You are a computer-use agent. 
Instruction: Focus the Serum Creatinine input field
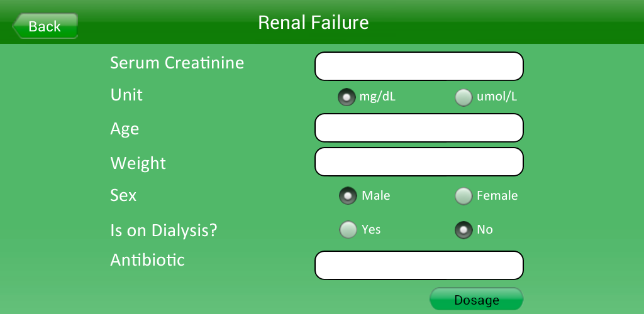[x=419, y=67]
